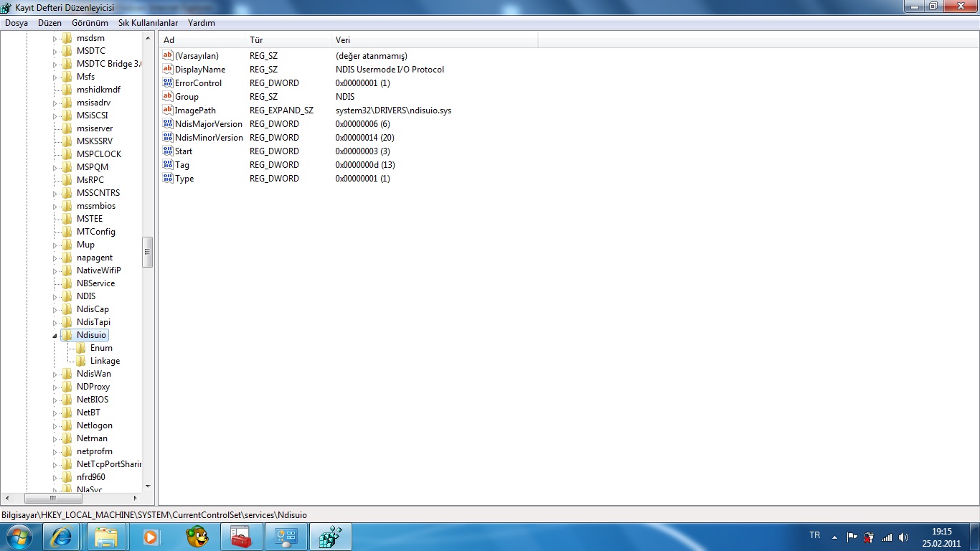
Task: Select the NdisTapi key
Action: coord(93,322)
